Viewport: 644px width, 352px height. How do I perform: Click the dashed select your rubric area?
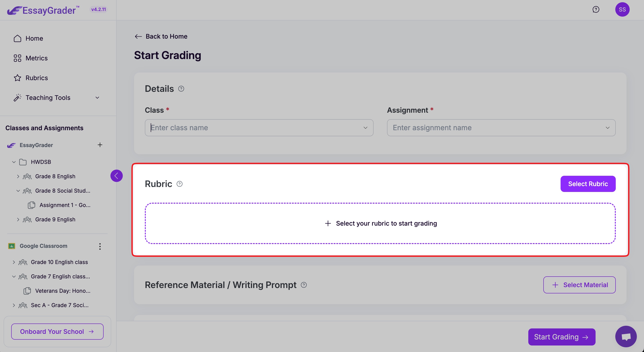pyautogui.click(x=380, y=223)
